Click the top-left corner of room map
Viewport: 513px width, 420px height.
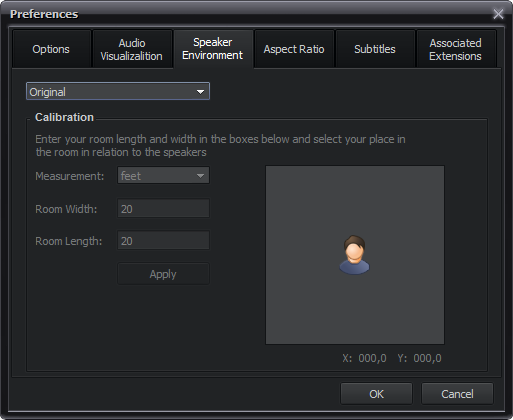tap(268, 168)
